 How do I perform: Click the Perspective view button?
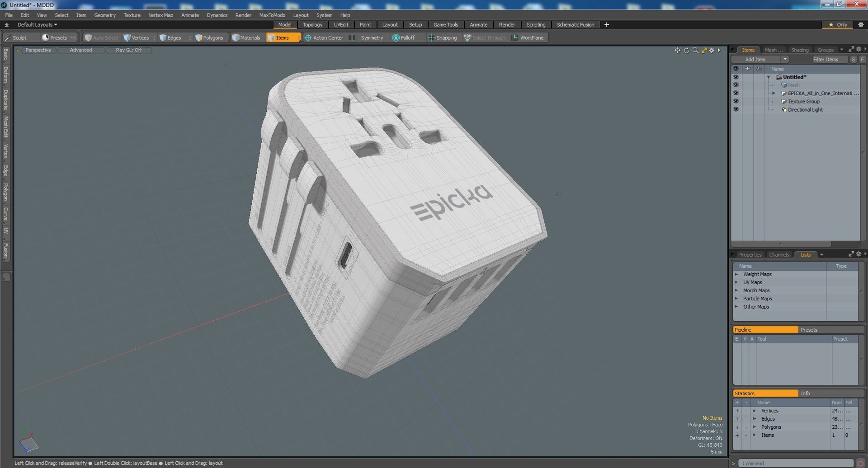[x=38, y=50]
